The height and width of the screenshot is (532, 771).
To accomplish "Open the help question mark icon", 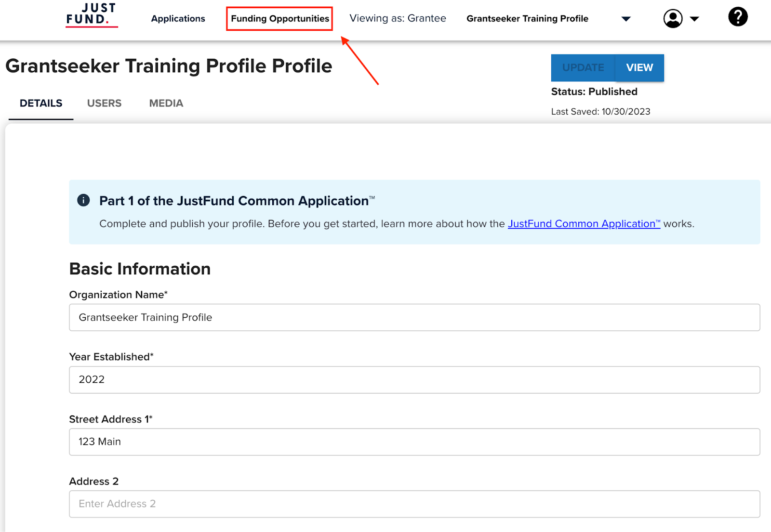I will [x=738, y=17].
